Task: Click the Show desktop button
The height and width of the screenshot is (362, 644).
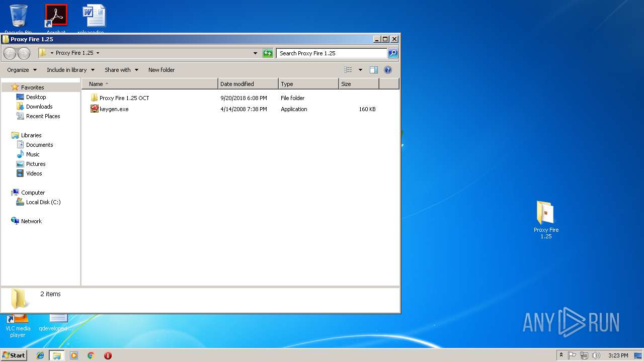Action: pos(638,355)
